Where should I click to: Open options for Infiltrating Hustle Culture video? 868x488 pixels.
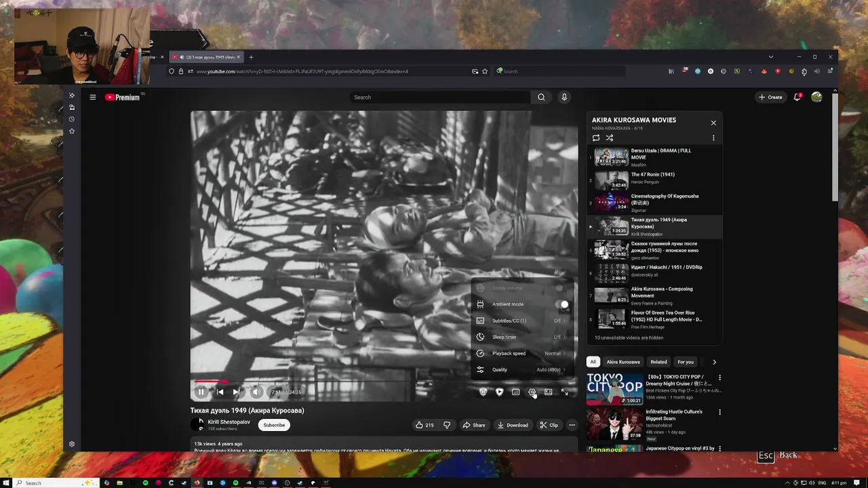tap(719, 412)
